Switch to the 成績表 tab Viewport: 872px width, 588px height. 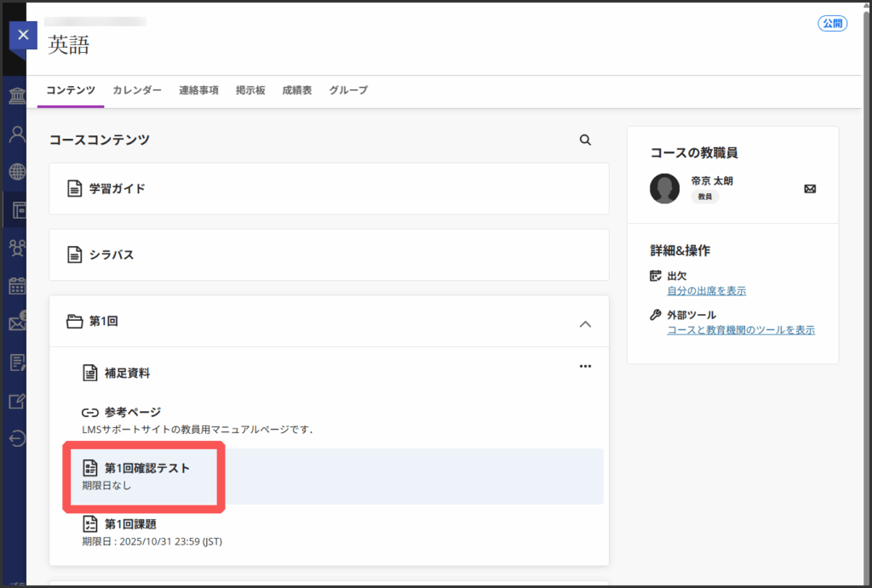pyautogui.click(x=297, y=90)
